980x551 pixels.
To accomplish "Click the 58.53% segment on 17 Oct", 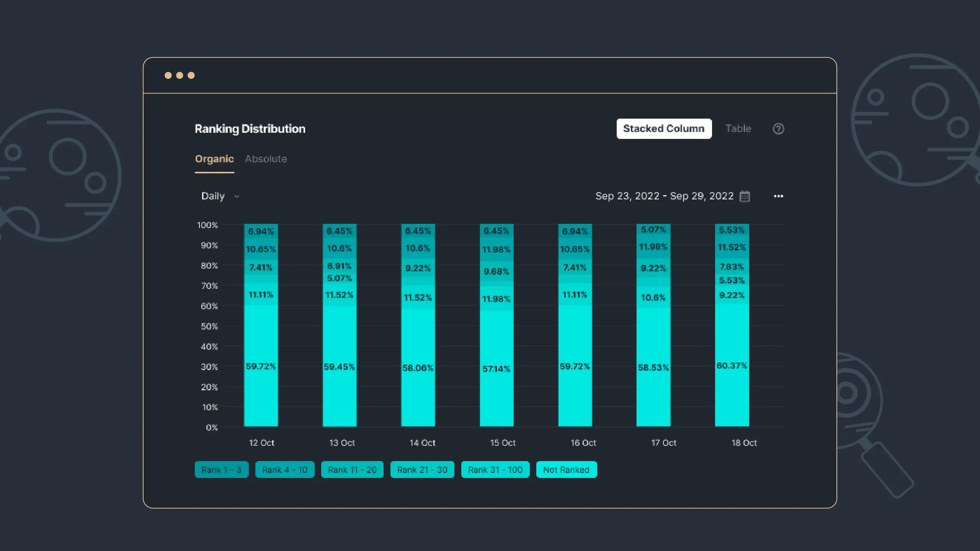I will (653, 367).
